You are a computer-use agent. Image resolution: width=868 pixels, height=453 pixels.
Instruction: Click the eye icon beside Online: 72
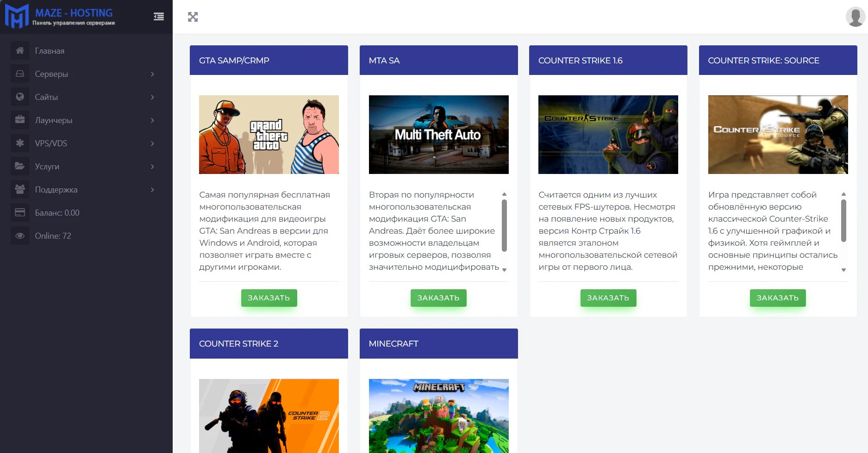click(x=20, y=236)
